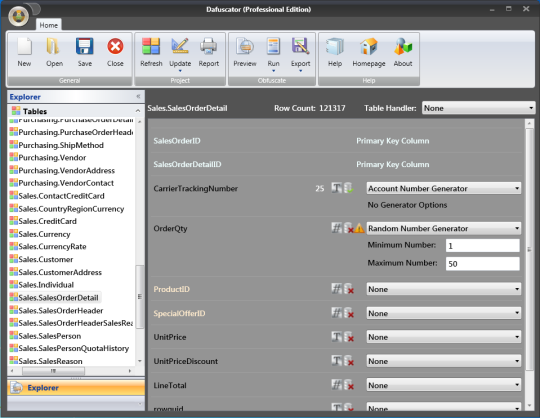The image size is (540, 418).
Task: Save the project using the Save icon
Action: click(85, 47)
